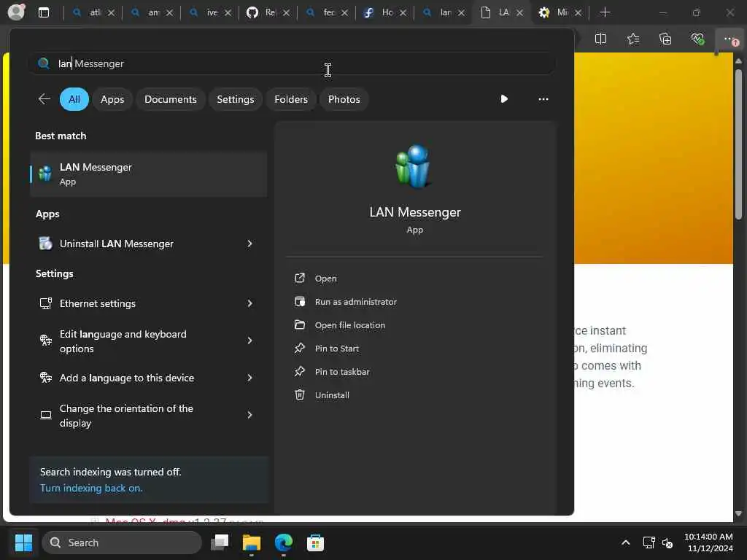Image resolution: width=747 pixels, height=560 pixels.
Task: Click the Add a language icon
Action: (46, 378)
